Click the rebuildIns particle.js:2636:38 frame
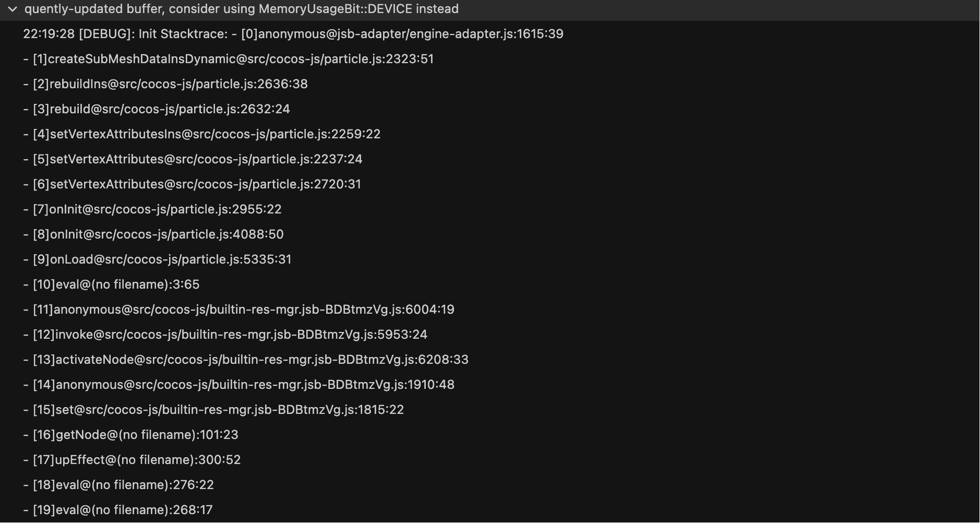The width and height of the screenshot is (980, 523). 165,85
